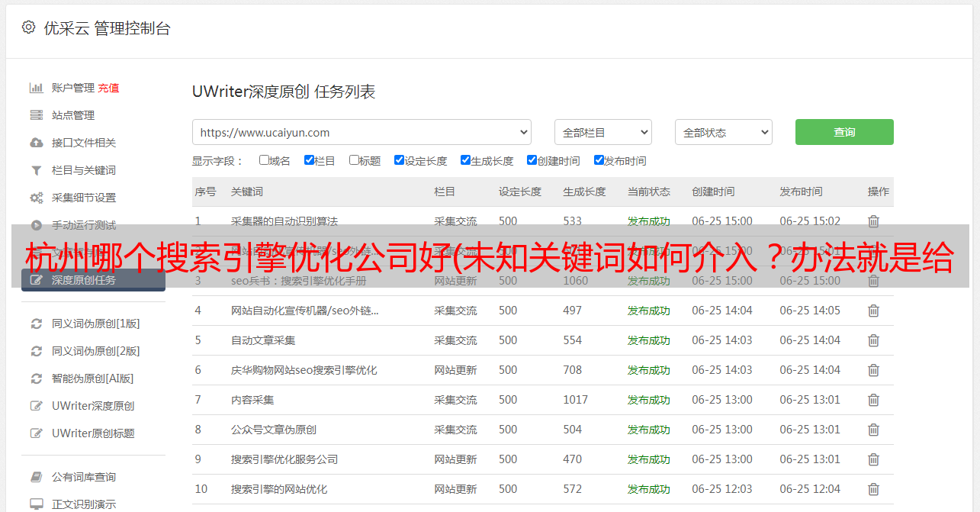
Task: Click the bar chart icon for 账户管理
Action: (x=36, y=88)
